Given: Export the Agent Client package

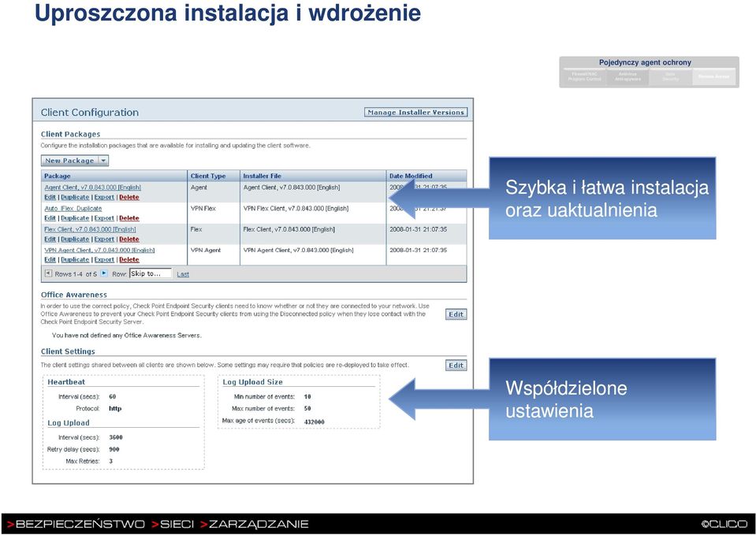Looking at the screenshot, I should tap(104, 197).
